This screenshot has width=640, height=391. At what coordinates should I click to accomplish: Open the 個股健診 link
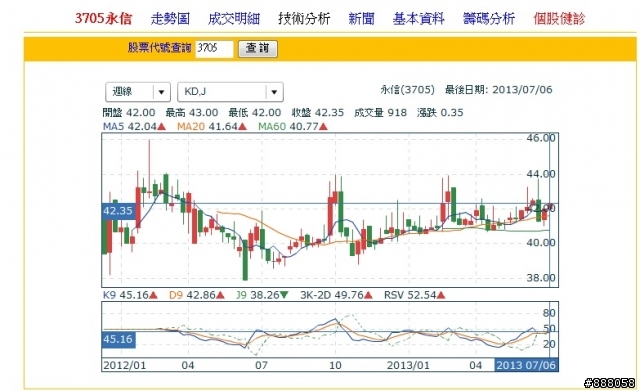[559, 18]
